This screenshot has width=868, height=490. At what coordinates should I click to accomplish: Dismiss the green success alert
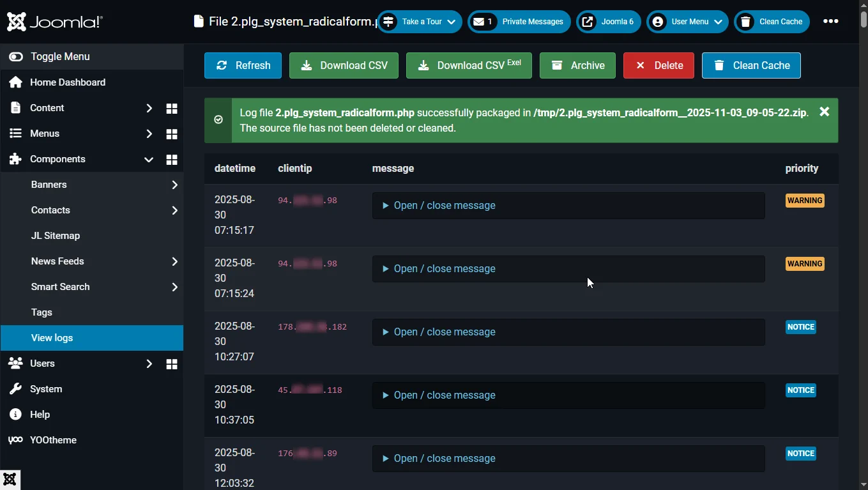tap(824, 112)
